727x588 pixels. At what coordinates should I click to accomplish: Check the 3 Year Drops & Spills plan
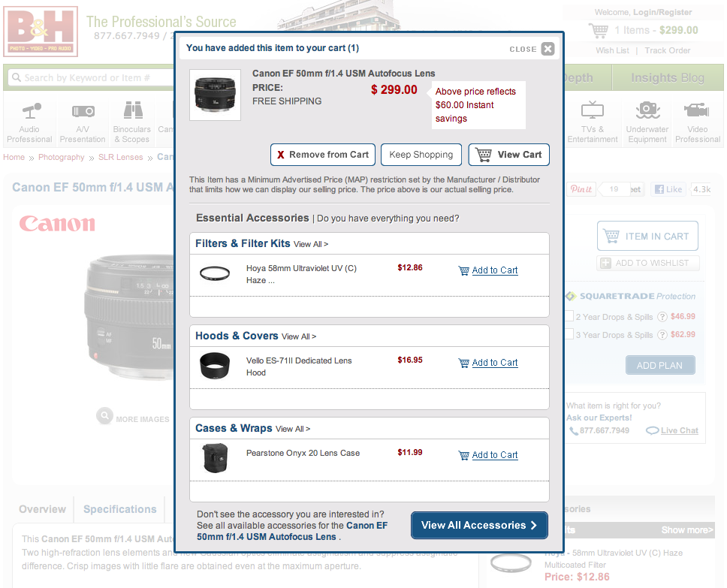pyautogui.click(x=570, y=334)
